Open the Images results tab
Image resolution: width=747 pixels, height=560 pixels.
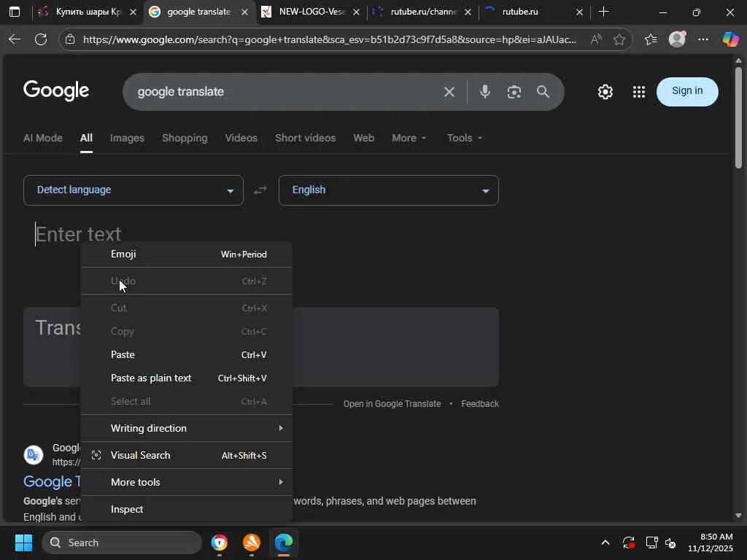tap(127, 138)
